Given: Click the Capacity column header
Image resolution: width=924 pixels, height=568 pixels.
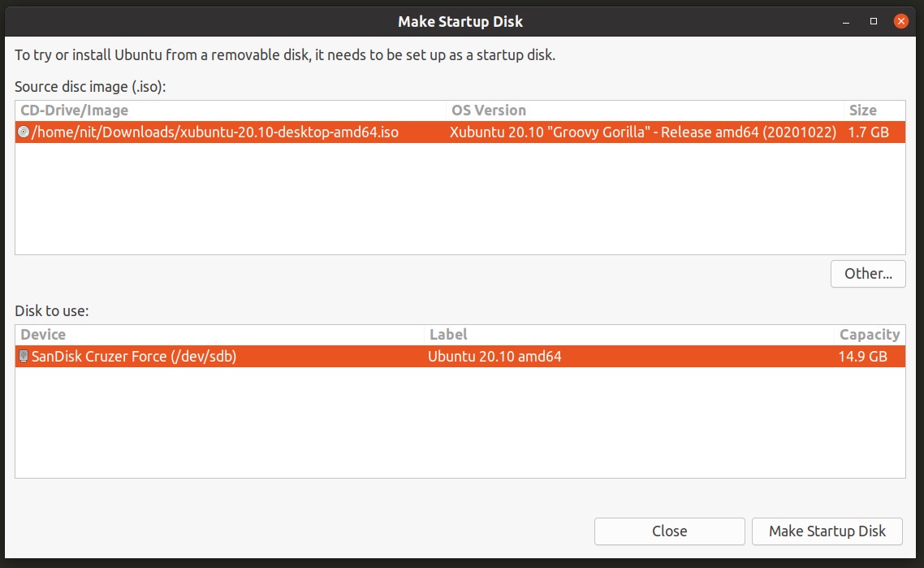Looking at the screenshot, I should (x=870, y=335).
